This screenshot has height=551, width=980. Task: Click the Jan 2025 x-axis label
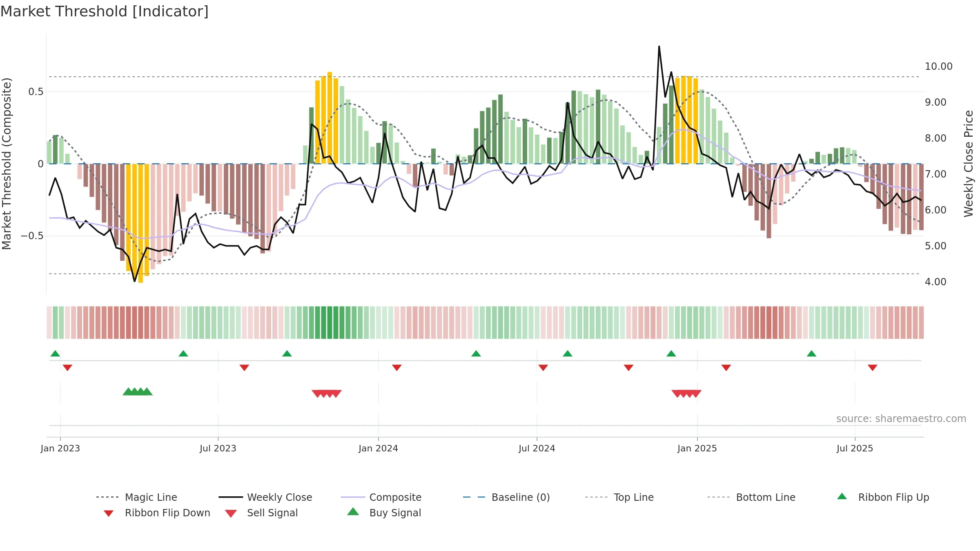tap(697, 448)
